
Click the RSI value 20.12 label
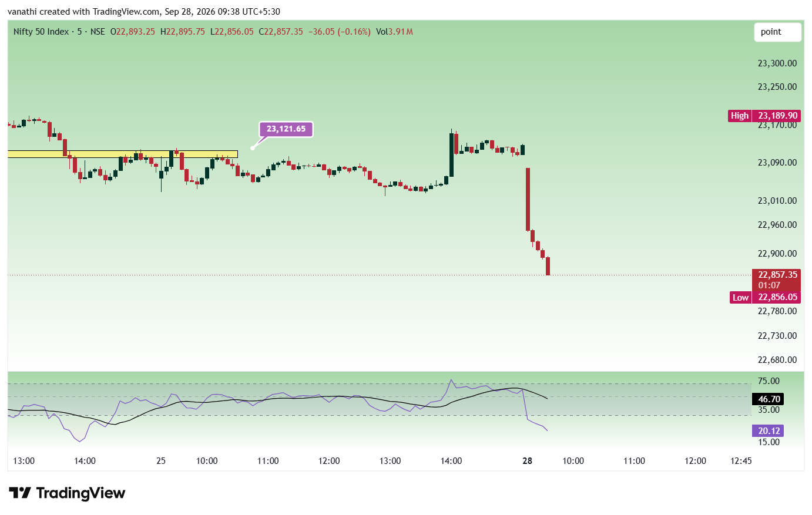coord(768,431)
